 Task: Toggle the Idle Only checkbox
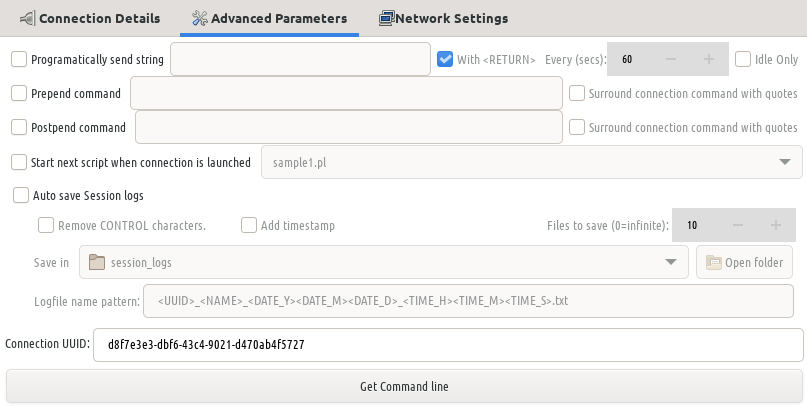(x=743, y=59)
